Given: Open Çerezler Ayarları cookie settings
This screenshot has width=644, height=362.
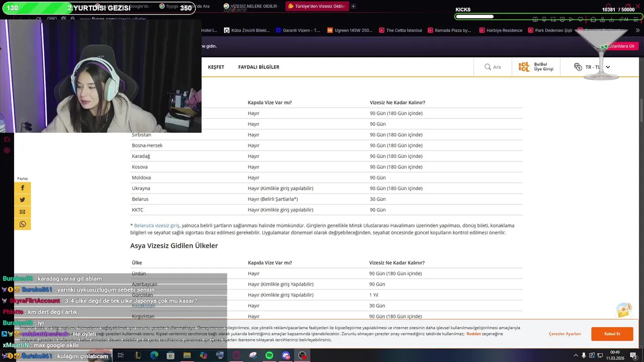Looking at the screenshot, I should click(x=565, y=334).
